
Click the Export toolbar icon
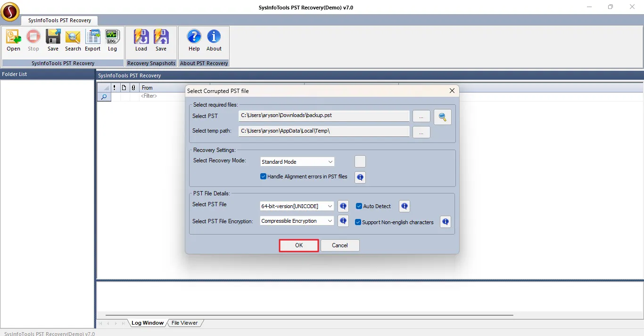pyautogui.click(x=92, y=40)
